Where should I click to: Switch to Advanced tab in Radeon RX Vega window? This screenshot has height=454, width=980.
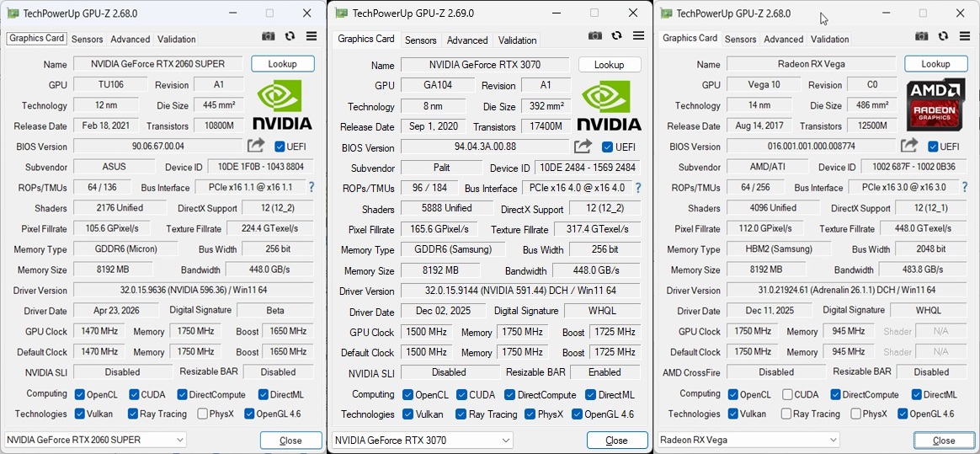(x=783, y=39)
